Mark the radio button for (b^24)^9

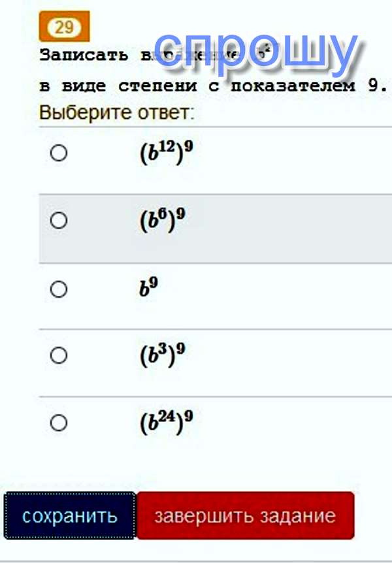click(x=59, y=423)
